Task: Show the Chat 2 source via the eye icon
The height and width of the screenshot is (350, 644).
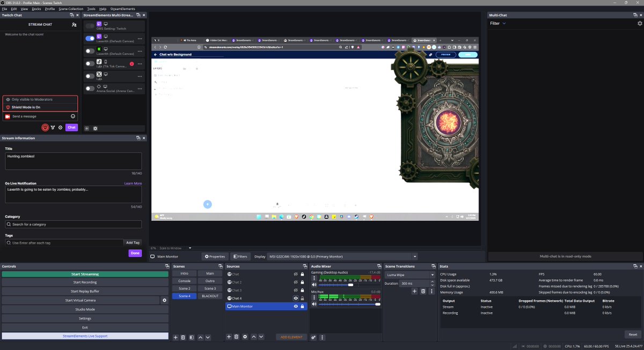Action: (x=296, y=282)
